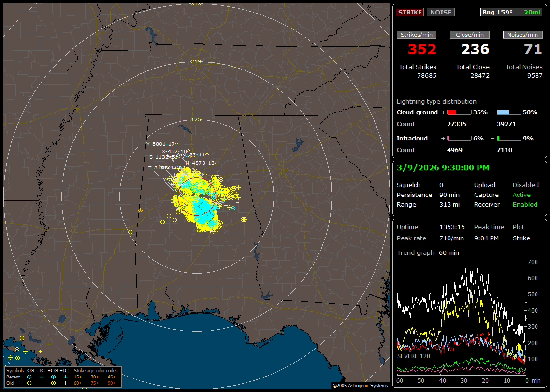Select storm cell label X-452-10
Screen dimensions: 550x392
point(174,151)
